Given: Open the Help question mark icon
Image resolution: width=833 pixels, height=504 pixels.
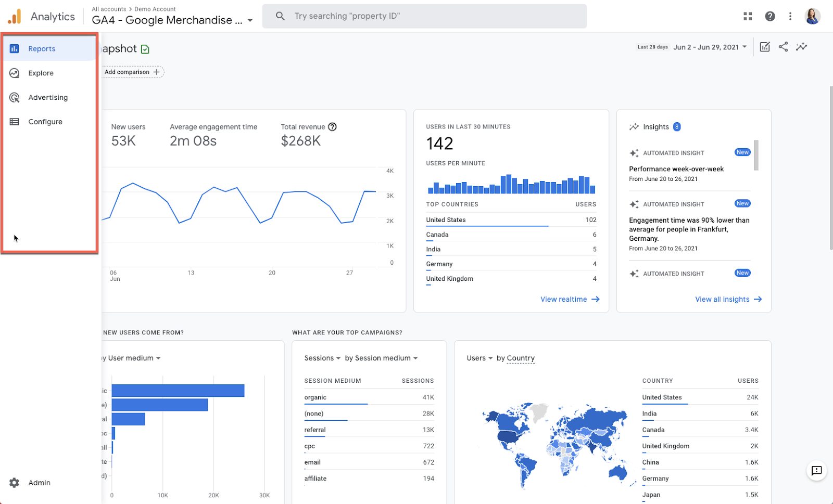Looking at the screenshot, I should [770, 16].
